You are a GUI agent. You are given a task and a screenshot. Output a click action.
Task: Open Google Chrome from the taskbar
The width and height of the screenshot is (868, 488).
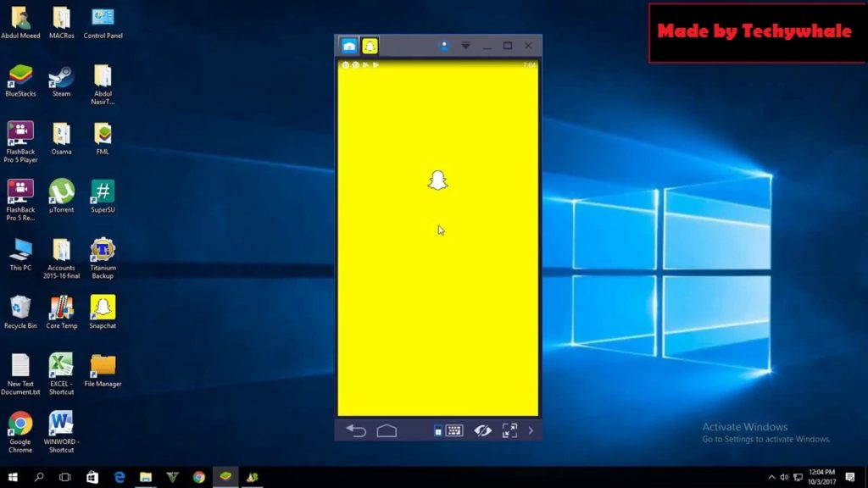tap(198, 477)
